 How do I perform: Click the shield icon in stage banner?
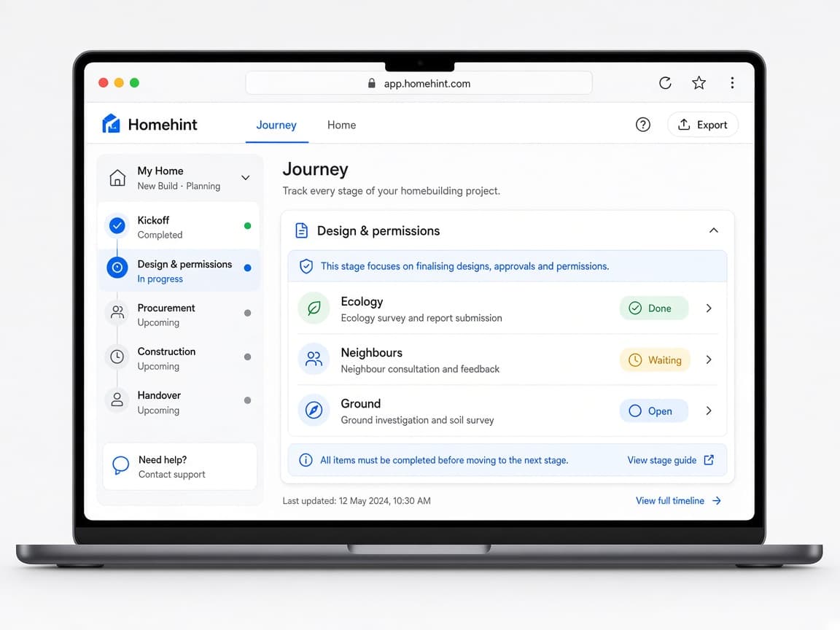coord(306,266)
